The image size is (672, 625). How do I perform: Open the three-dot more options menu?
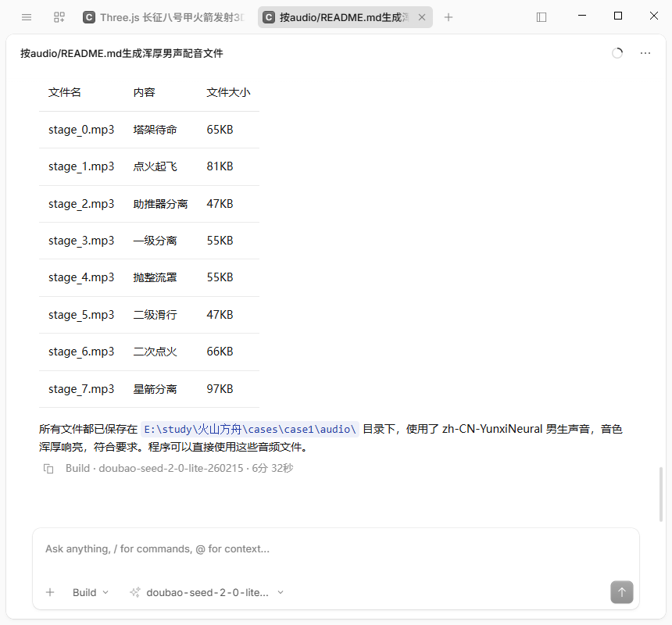tap(645, 53)
